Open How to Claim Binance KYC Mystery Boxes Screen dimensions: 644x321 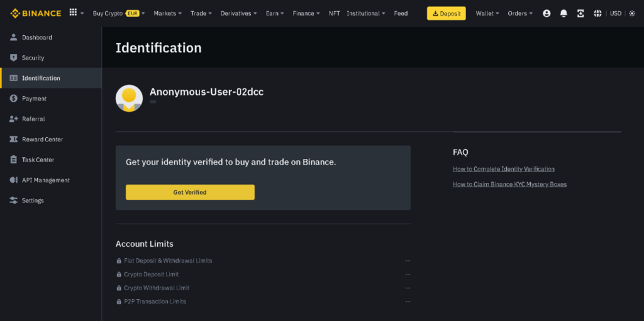point(509,184)
